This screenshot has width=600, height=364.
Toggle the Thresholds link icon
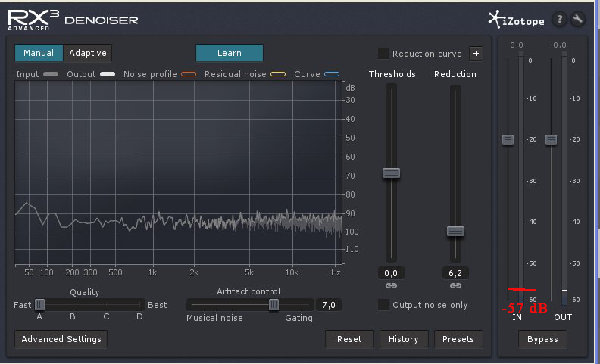point(391,285)
